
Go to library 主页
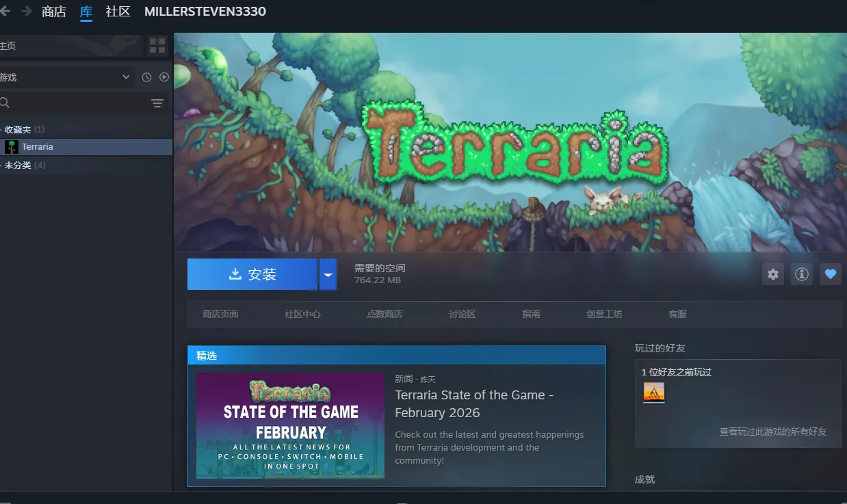[72, 46]
